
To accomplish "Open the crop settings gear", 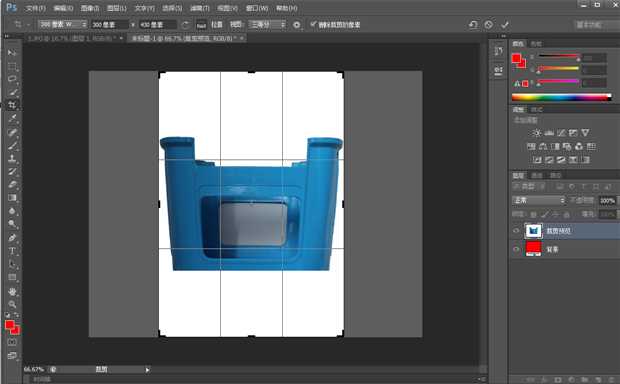I will (x=297, y=25).
